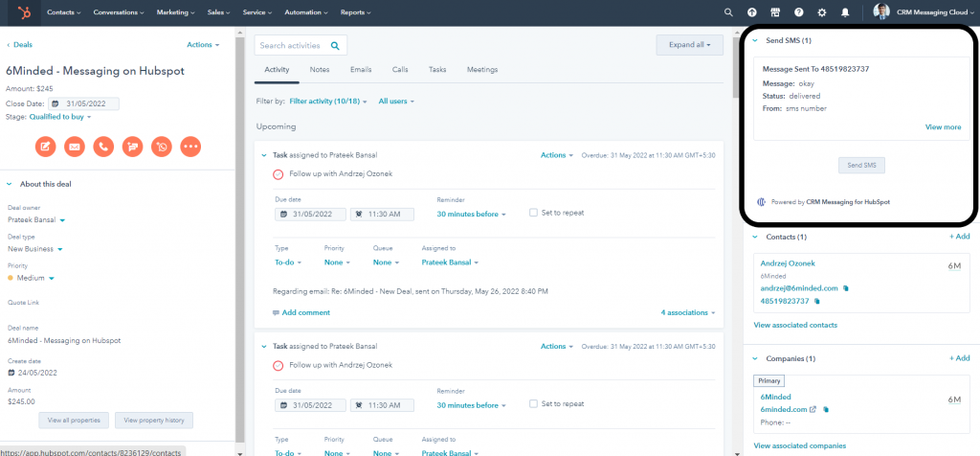980x456 pixels.
Task: Open the notifications bell icon
Action: (x=846, y=12)
